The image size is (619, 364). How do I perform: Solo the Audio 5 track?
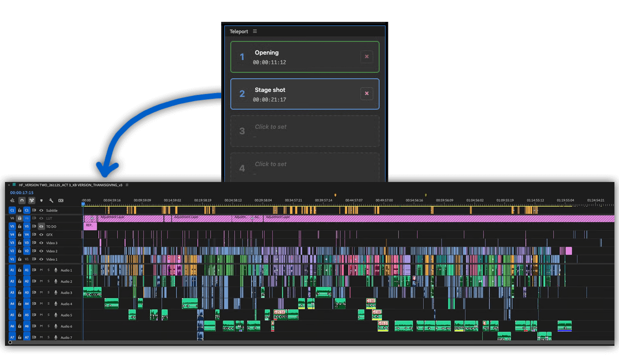click(x=48, y=315)
